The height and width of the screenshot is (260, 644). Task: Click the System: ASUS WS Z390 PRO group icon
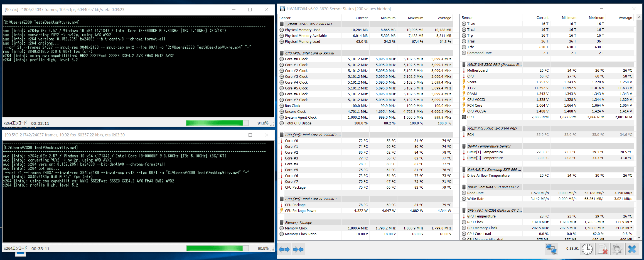tap(282, 24)
